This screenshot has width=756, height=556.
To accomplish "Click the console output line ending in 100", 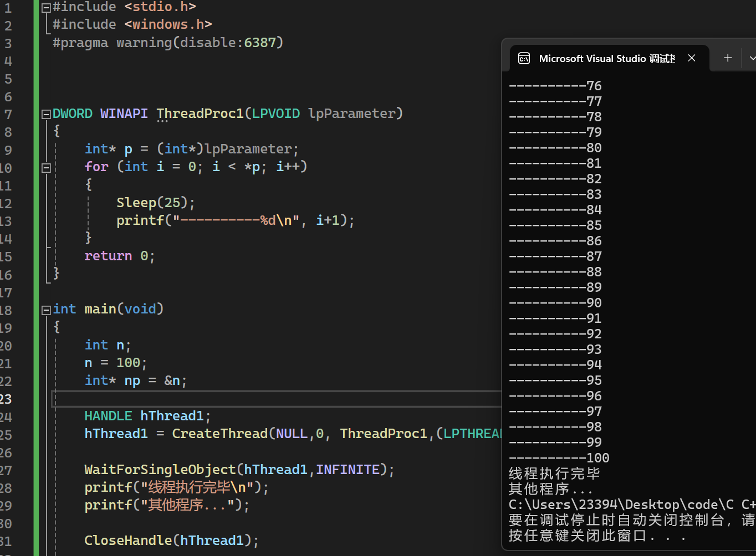I will [559, 458].
